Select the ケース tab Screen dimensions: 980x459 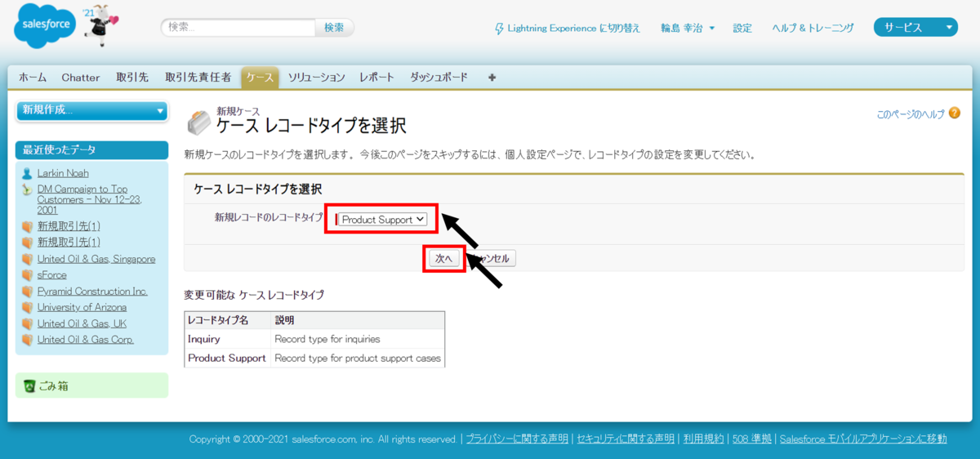(x=261, y=78)
